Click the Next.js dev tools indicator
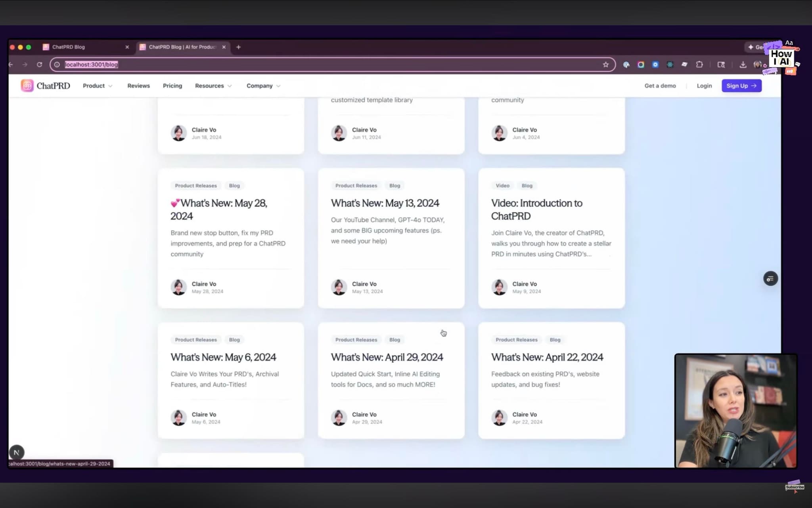The height and width of the screenshot is (508, 812). click(x=17, y=452)
